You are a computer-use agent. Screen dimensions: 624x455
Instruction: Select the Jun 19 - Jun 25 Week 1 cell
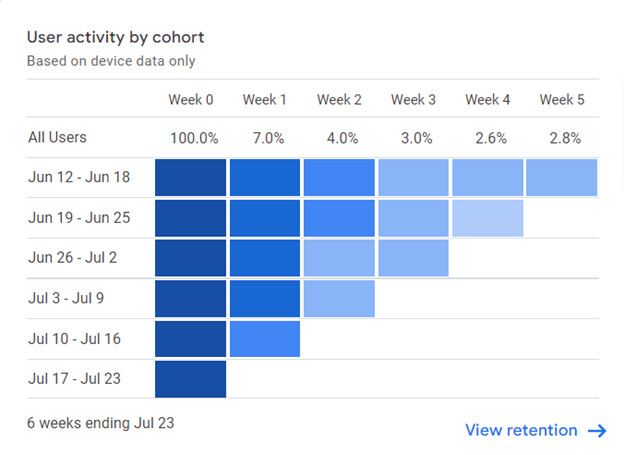click(x=265, y=217)
